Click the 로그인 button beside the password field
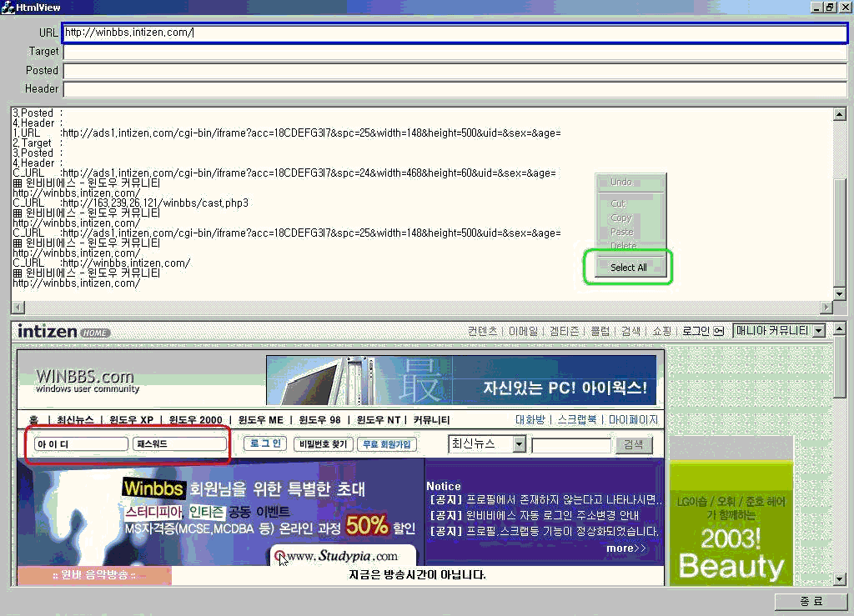This screenshot has width=854, height=616. 265,443
